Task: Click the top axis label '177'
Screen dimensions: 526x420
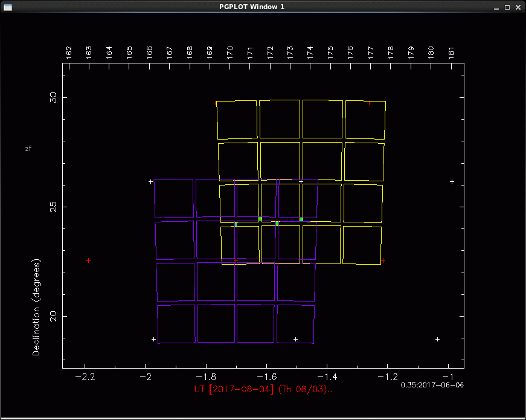Action: point(371,53)
